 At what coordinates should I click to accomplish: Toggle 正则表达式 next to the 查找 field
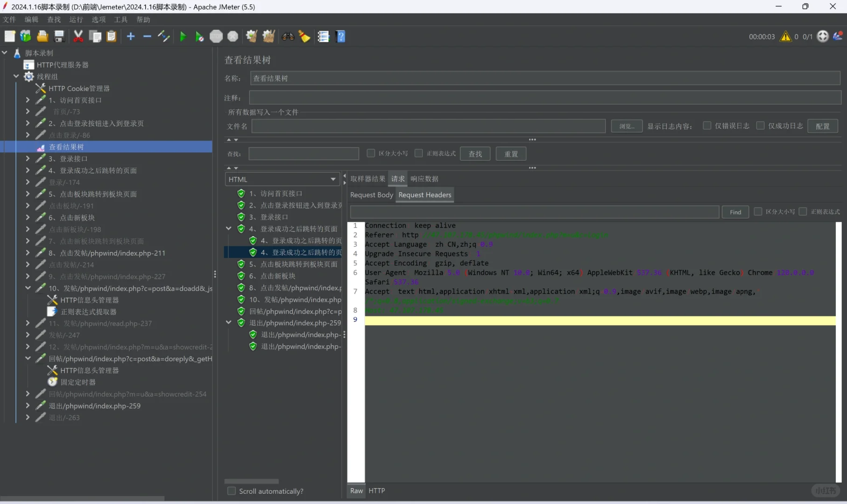(x=419, y=153)
